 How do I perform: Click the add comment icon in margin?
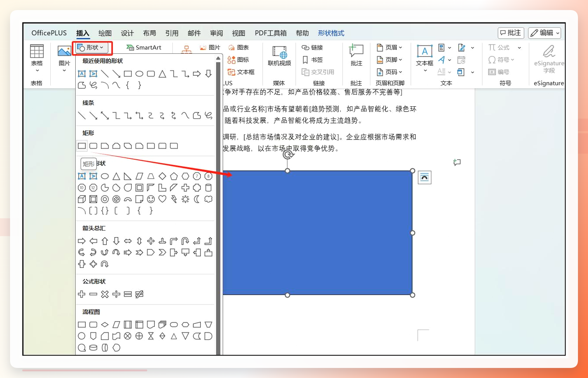(x=457, y=162)
